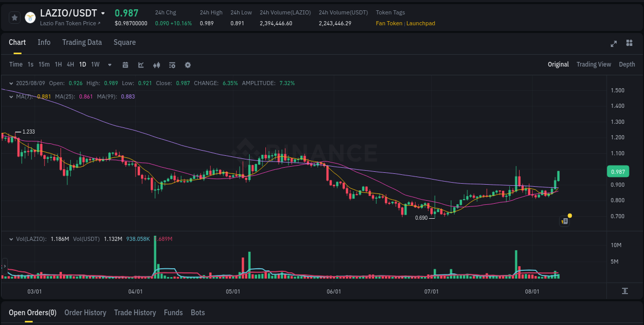Open the indicator list icon
This screenshot has width=644, height=325.
click(x=172, y=64)
